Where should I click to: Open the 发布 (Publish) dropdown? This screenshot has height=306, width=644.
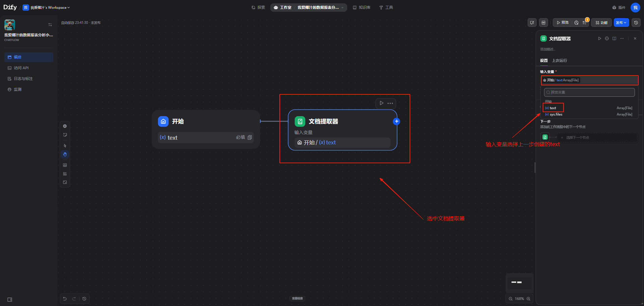[621, 23]
